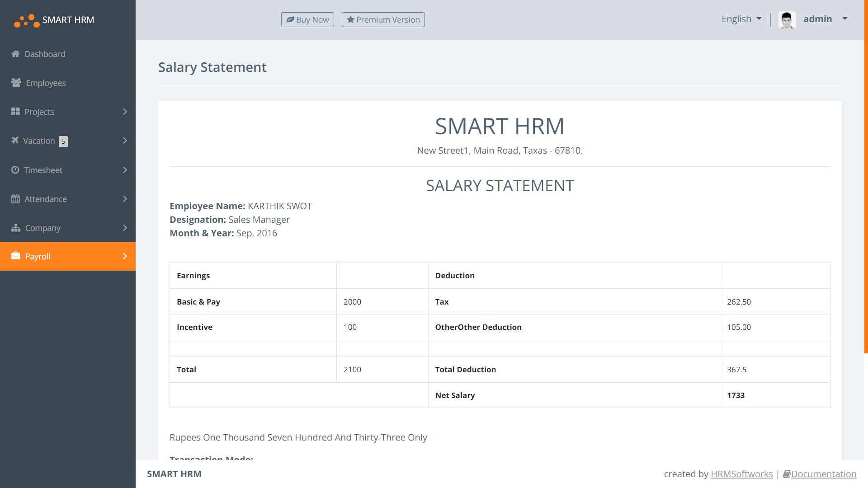Click the Projects grid icon
This screenshot has height=488, width=868.
[x=15, y=111]
